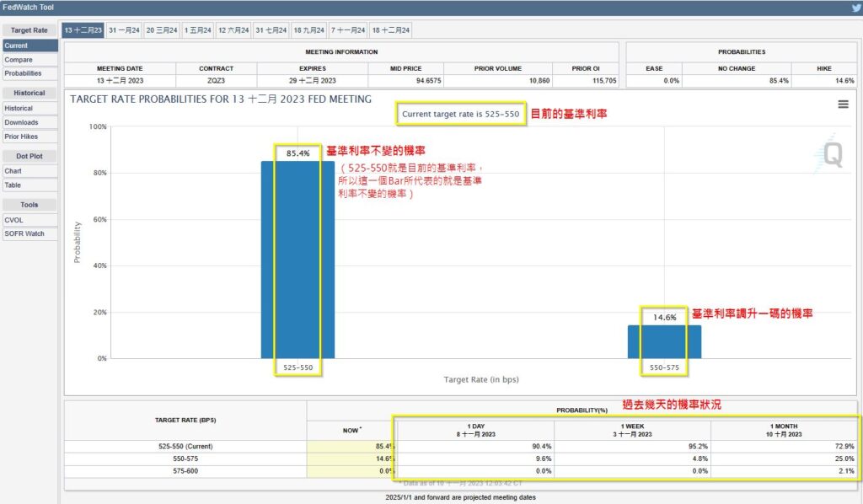This screenshot has width=863, height=504.
Task: Select the 18 十二月24 meeting tab
Action: (391, 30)
